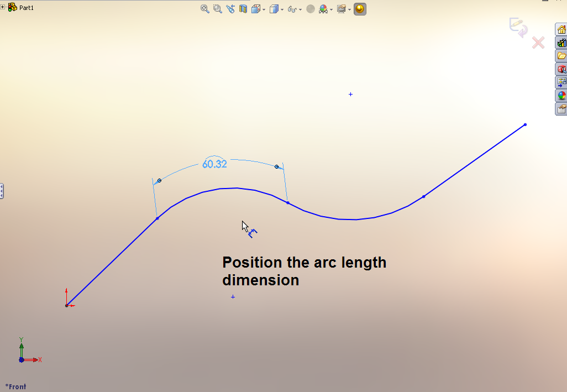Open the Hide/Show Items dropdown arrow
The image size is (567, 392).
coord(301,9)
